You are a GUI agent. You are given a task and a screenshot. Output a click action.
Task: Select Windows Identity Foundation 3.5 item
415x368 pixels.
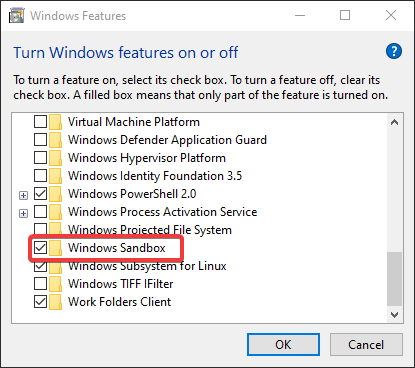tap(155, 176)
